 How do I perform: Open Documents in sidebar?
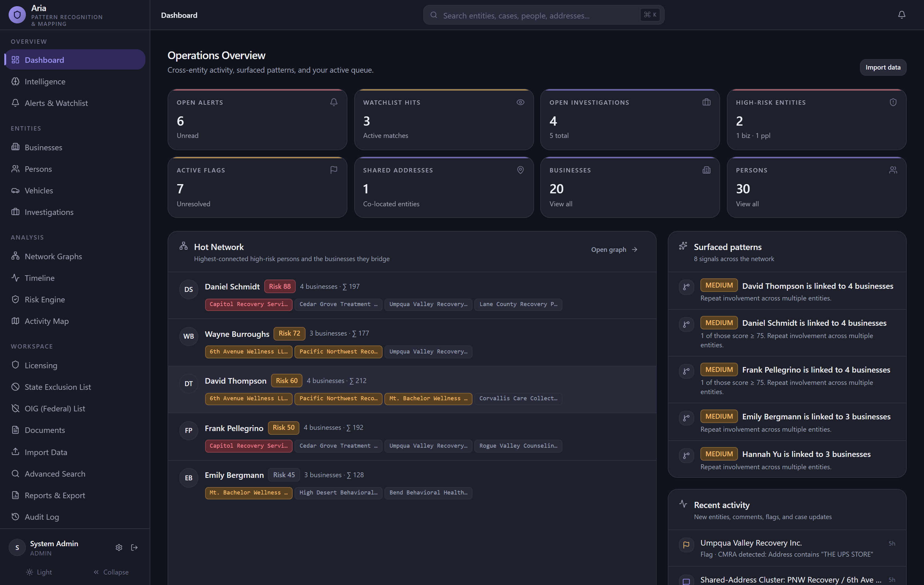coord(75,430)
